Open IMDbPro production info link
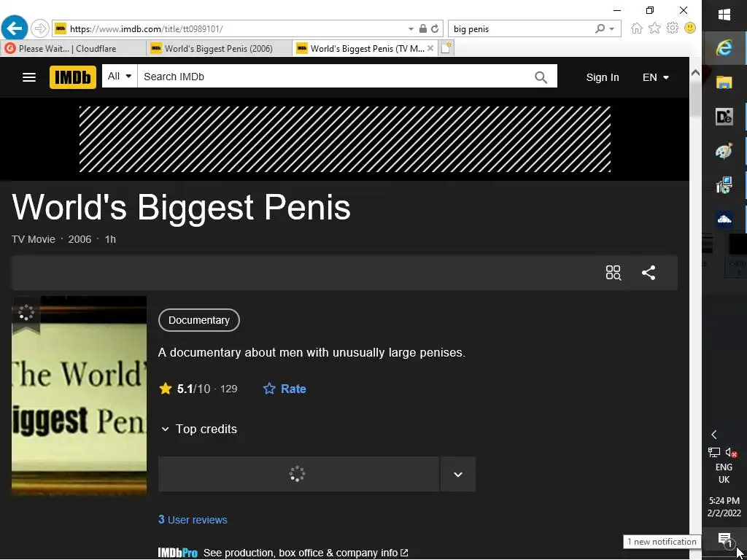 (x=283, y=553)
